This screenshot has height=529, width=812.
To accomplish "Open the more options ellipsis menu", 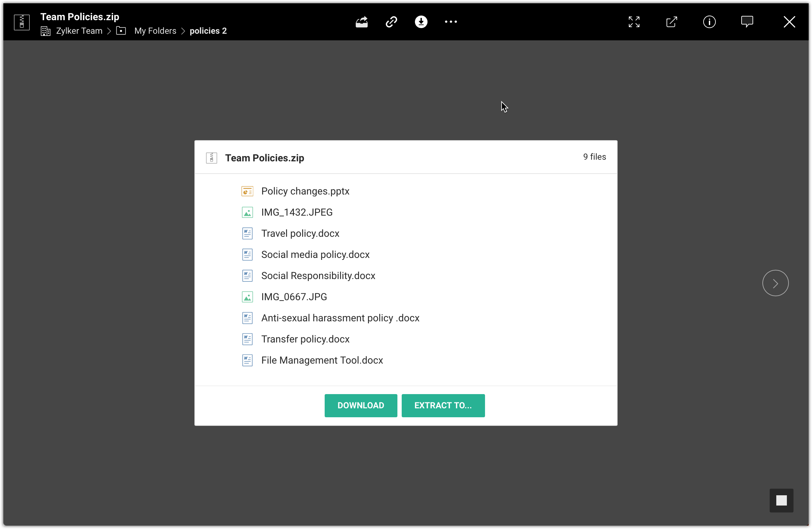I will click(450, 22).
